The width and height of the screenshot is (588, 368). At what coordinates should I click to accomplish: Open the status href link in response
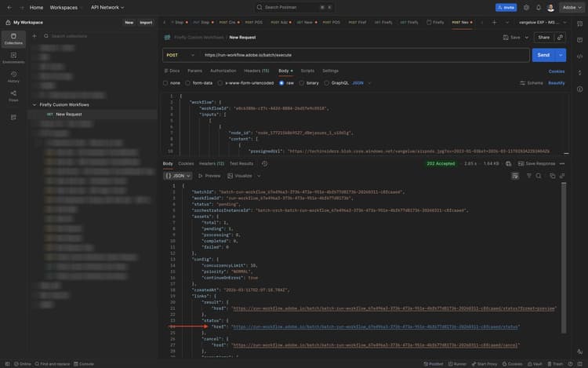(x=375, y=326)
